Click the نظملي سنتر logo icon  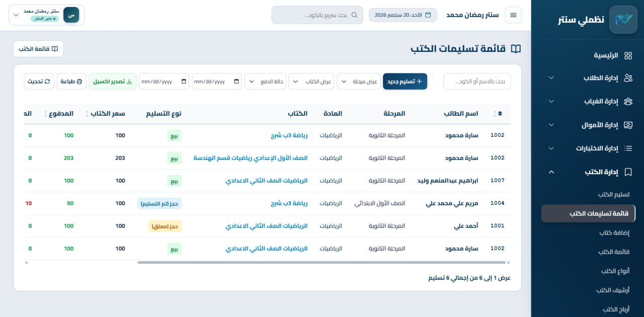[623, 20]
